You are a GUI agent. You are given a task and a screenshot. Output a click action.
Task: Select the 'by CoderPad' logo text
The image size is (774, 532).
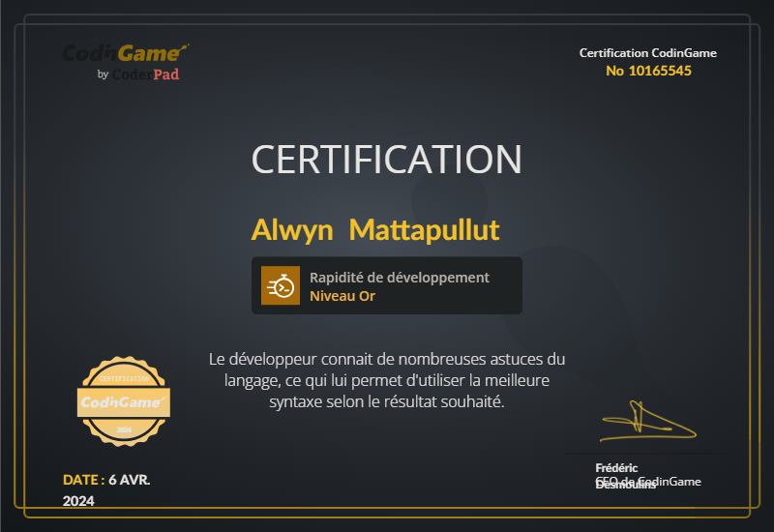click(x=138, y=74)
